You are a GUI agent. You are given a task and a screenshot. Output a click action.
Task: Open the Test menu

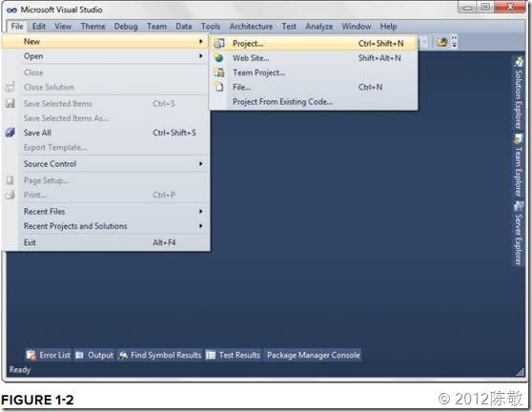tap(289, 26)
